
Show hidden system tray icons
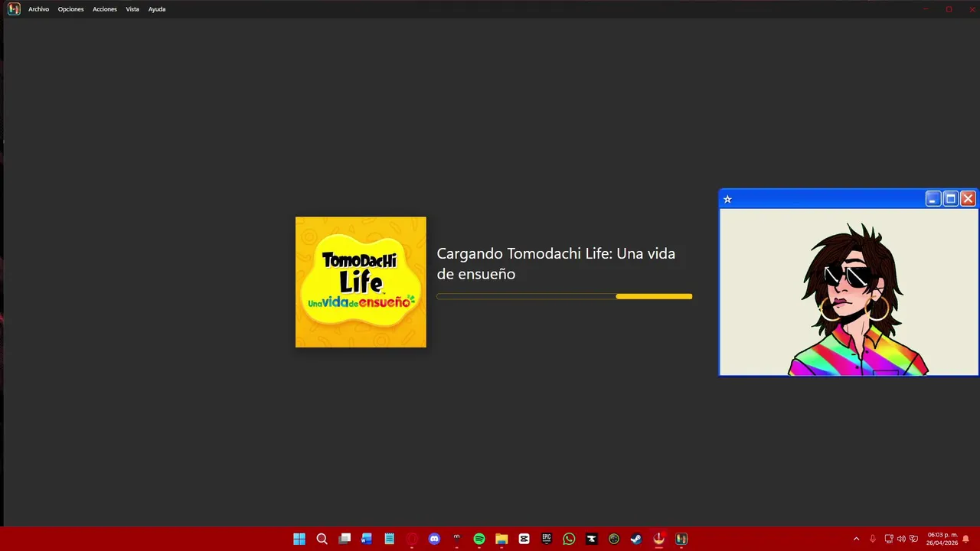(856, 539)
